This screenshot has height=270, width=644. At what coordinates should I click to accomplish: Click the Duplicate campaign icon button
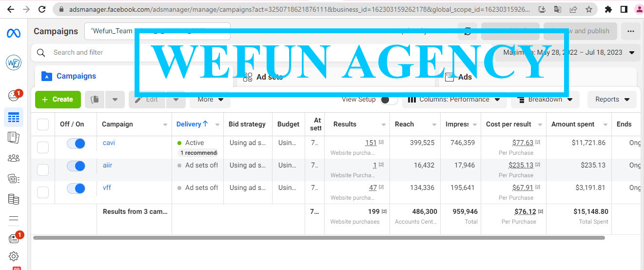(95, 99)
